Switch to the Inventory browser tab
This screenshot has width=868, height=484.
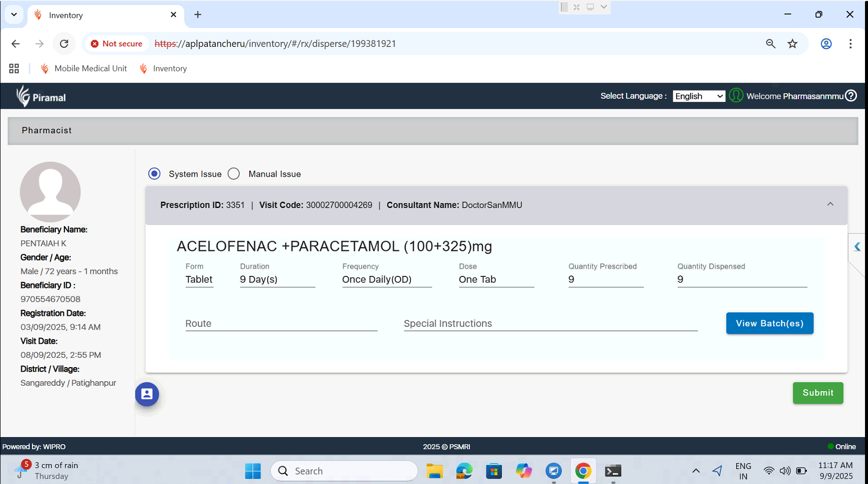point(105,15)
